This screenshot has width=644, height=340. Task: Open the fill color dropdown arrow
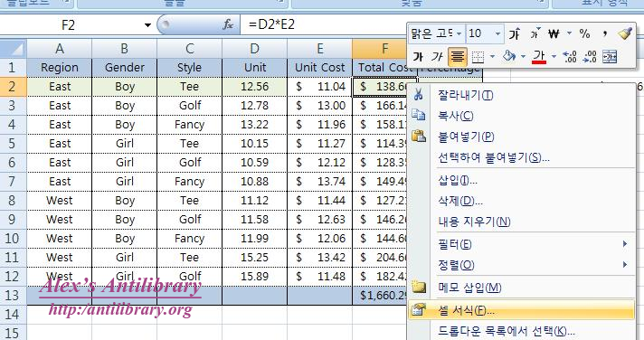tap(523, 57)
